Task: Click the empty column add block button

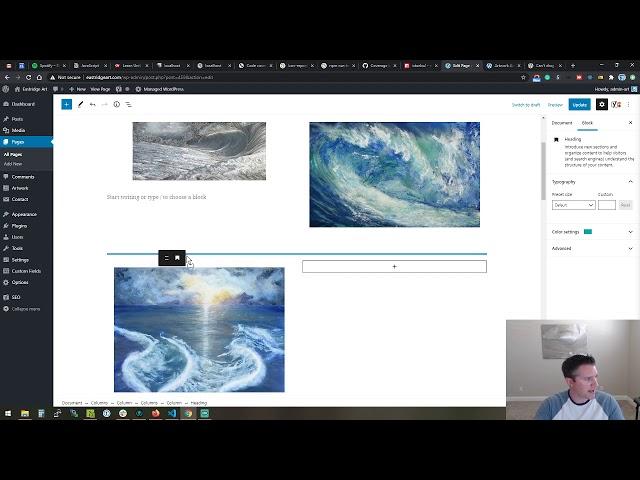Action: pos(394,267)
